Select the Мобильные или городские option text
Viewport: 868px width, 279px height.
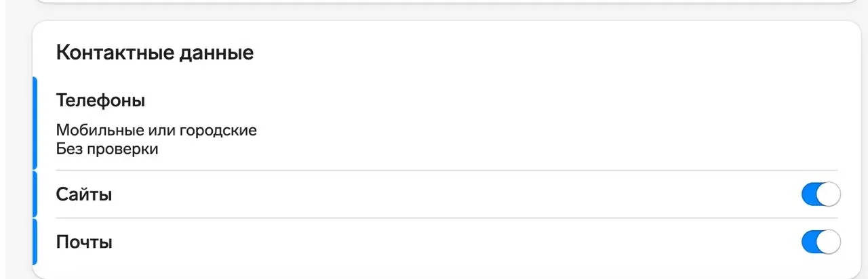click(156, 130)
